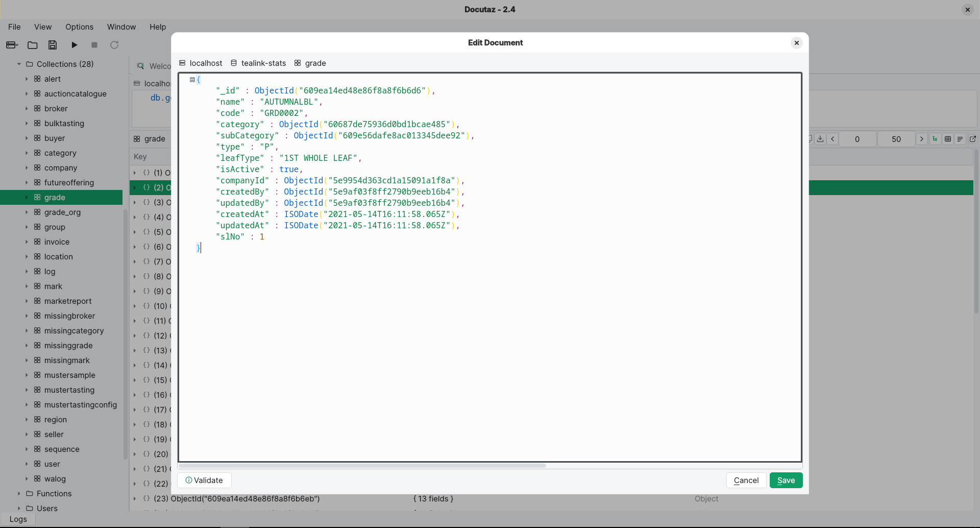Expand document row (23) arrow

coord(135,498)
